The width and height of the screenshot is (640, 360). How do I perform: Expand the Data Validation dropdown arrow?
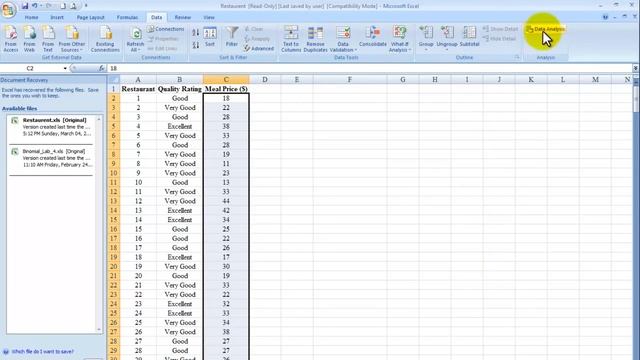tap(356, 50)
